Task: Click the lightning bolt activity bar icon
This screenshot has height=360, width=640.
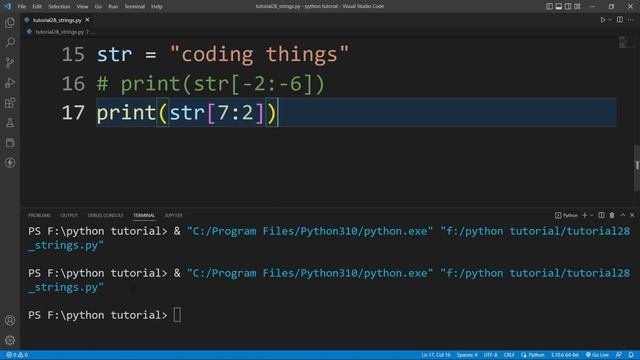Action: coord(10,162)
